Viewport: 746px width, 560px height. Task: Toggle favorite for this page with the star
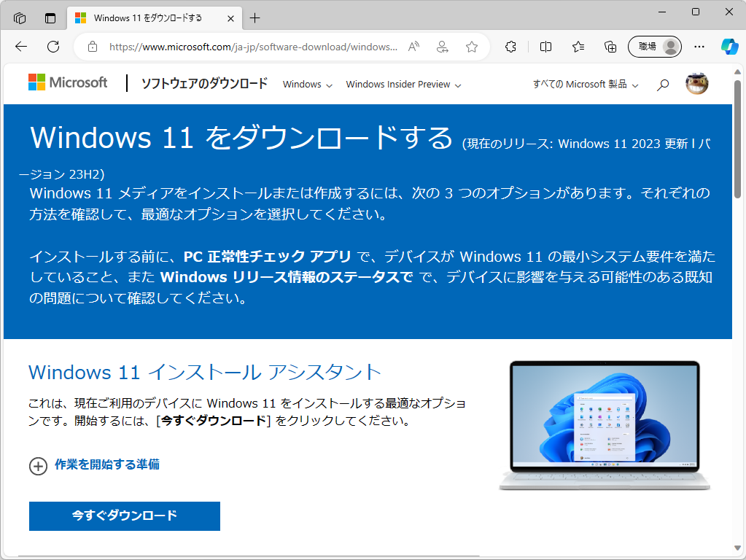471,45
